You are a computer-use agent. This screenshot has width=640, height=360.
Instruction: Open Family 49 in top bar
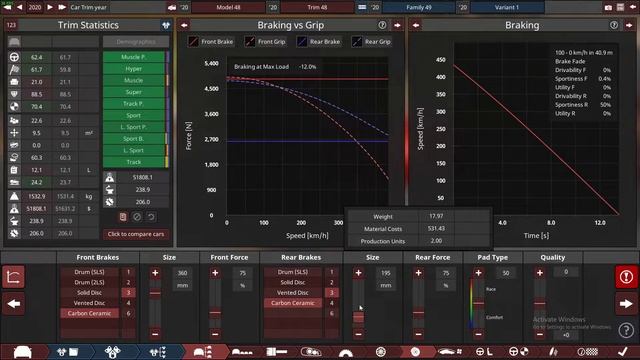(418, 7)
